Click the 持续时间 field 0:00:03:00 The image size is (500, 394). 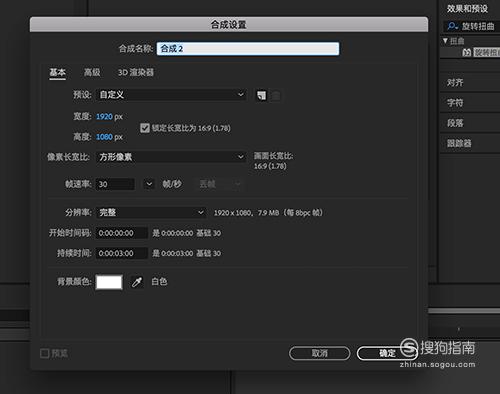tap(122, 253)
